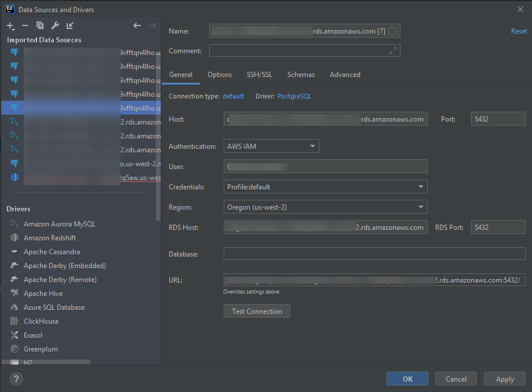Image resolution: width=532 pixels, height=392 pixels.
Task: Open the Schemas tab
Action: tap(301, 74)
